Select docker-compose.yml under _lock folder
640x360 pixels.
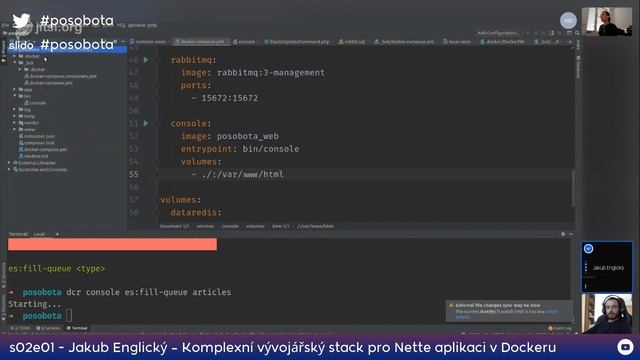tap(49, 83)
